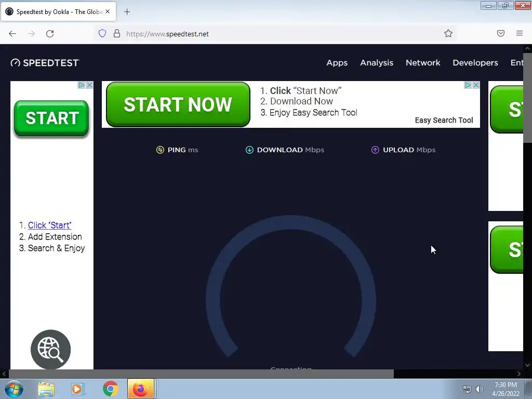Image resolution: width=532 pixels, height=399 pixels.
Task: Click the padlock site info icon
Action: 117,33
